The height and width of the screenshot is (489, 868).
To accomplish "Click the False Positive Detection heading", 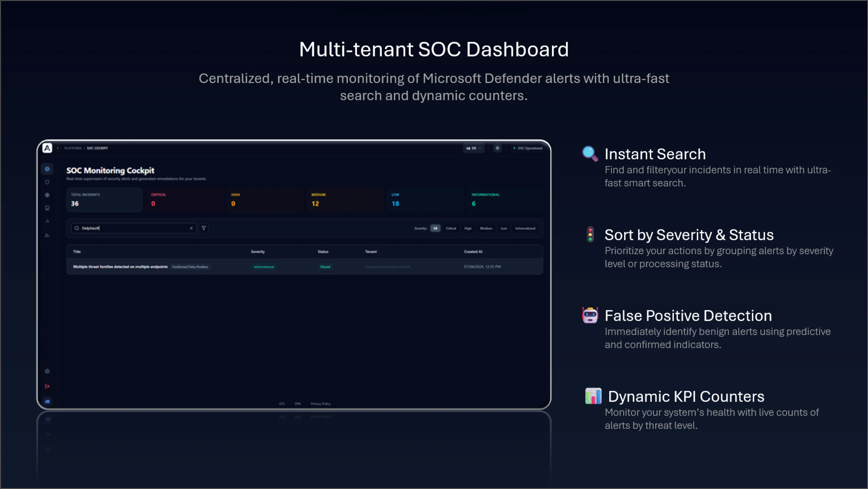I will 688,316.
